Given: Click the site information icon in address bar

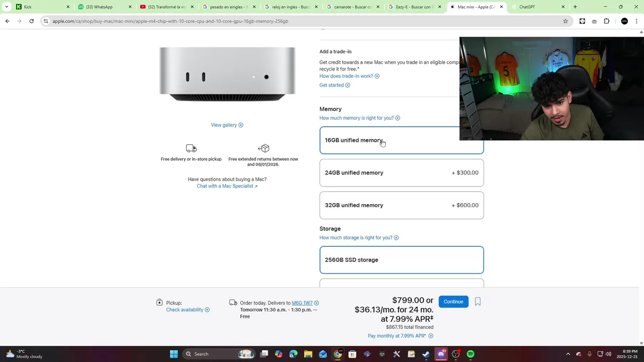Looking at the screenshot, I should (x=46, y=21).
